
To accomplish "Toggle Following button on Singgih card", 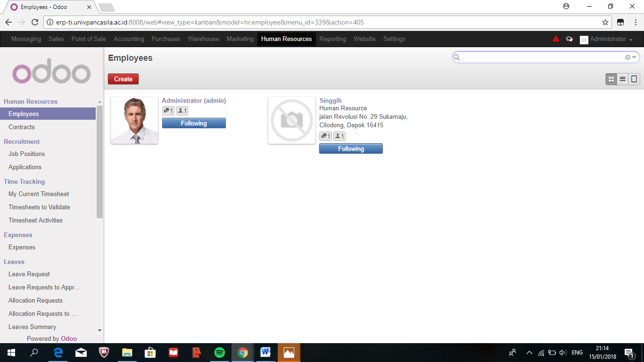I will pos(351,149).
